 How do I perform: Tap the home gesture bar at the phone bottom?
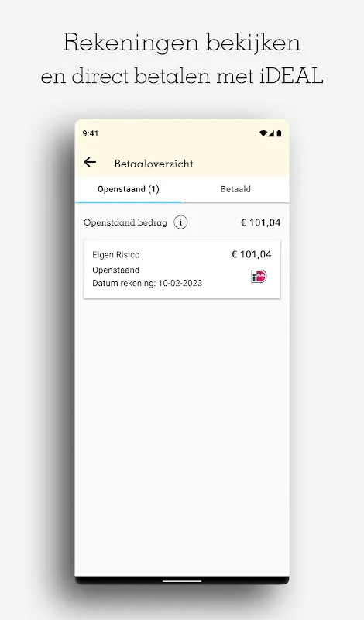point(182,581)
